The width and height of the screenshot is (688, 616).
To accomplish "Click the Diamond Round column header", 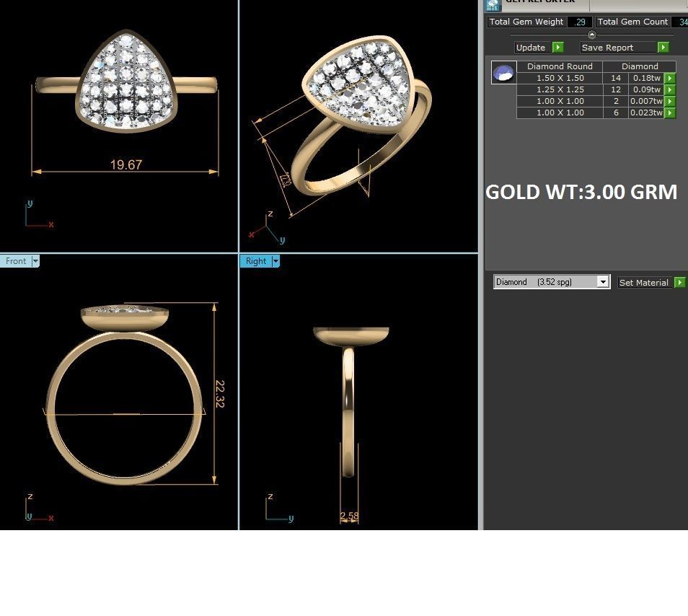I will click(560, 66).
